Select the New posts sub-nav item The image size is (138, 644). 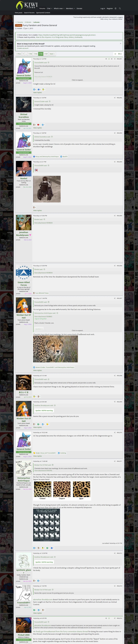click(18, 13)
